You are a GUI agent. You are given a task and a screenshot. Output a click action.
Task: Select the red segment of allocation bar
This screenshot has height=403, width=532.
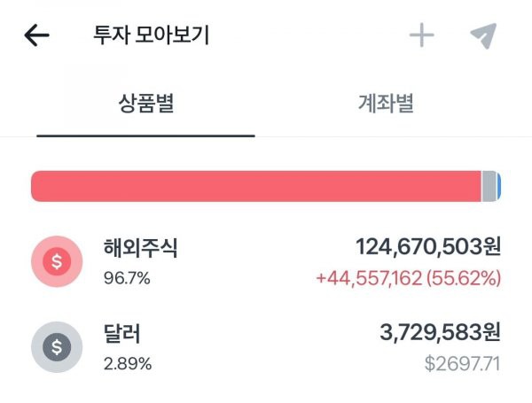[256, 186]
